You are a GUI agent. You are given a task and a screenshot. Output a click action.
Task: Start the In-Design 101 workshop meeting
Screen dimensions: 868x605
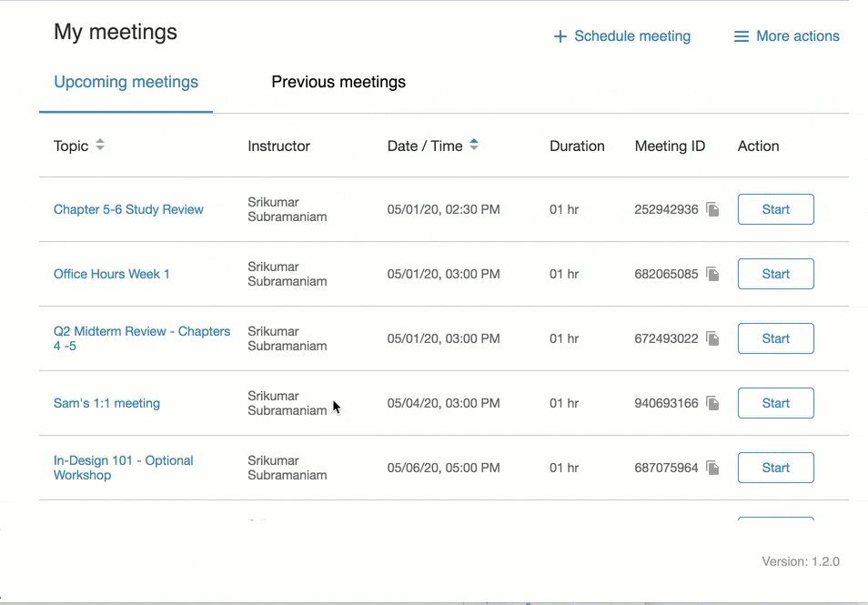tap(775, 468)
